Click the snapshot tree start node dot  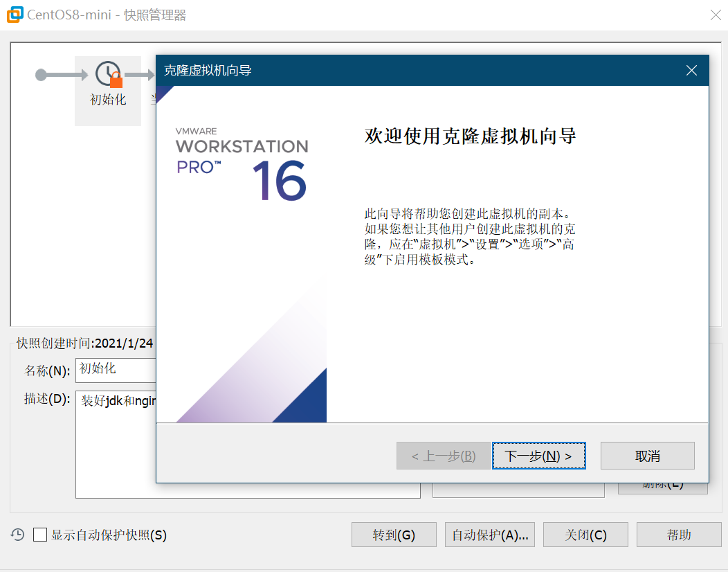click(x=41, y=74)
